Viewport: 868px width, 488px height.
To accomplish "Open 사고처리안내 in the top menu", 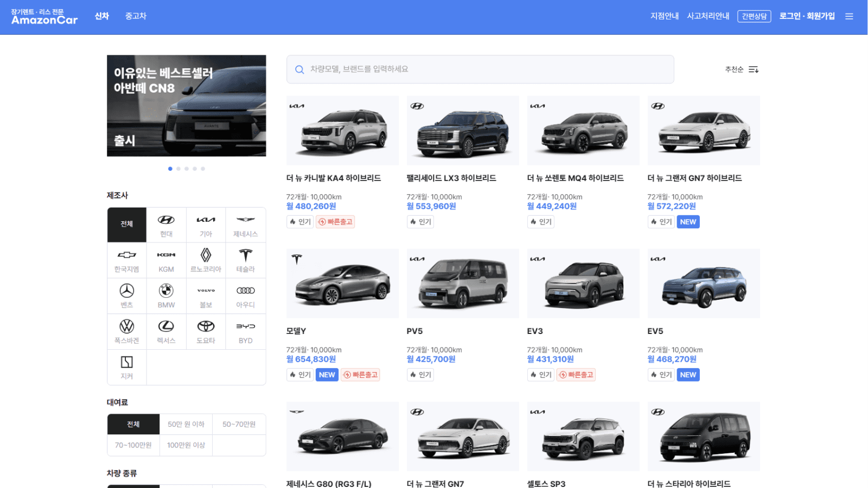I will pos(708,16).
